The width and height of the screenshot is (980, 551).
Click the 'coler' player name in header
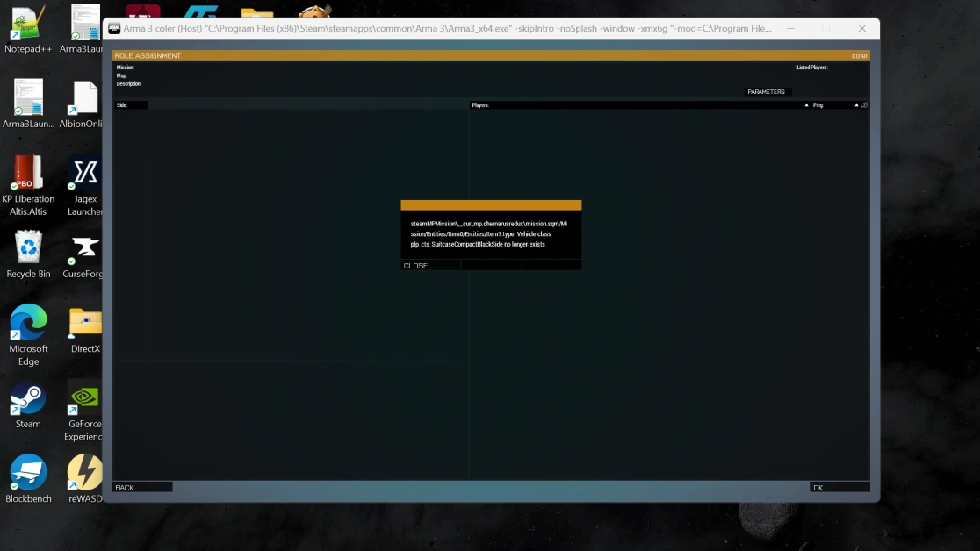pyautogui.click(x=860, y=55)
